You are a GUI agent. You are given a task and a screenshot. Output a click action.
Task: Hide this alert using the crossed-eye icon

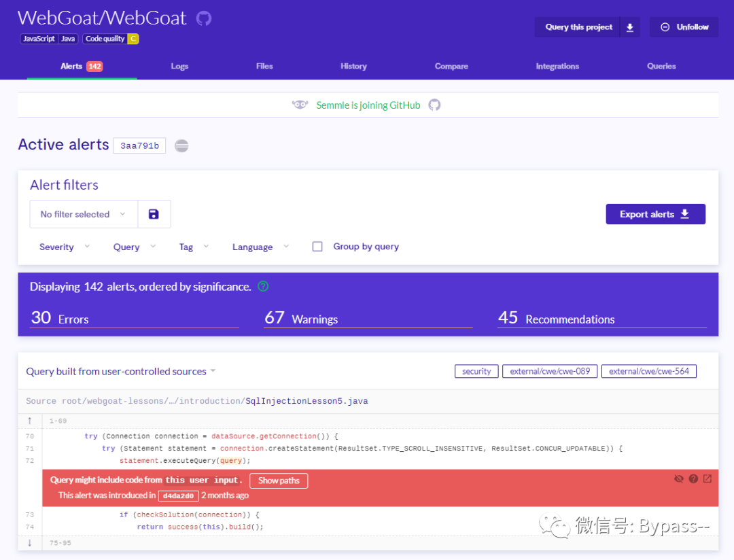pyautogui.click(x=679, y=478)
